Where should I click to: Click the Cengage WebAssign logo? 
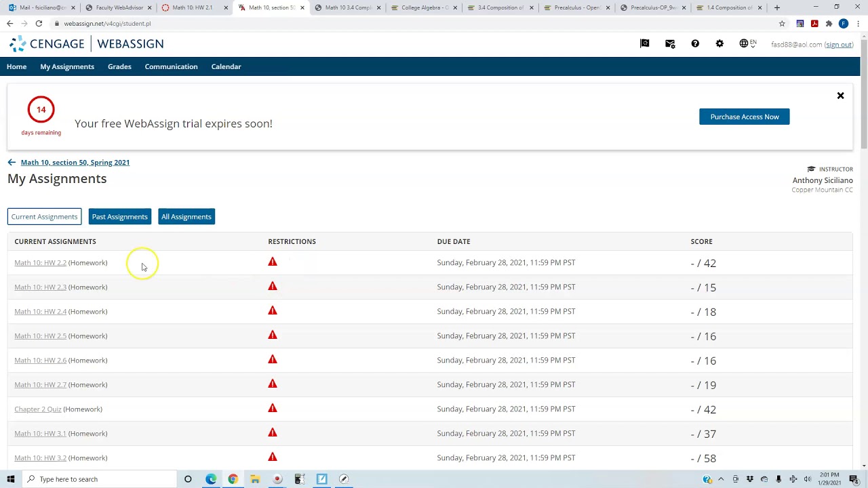coord(86,44)
